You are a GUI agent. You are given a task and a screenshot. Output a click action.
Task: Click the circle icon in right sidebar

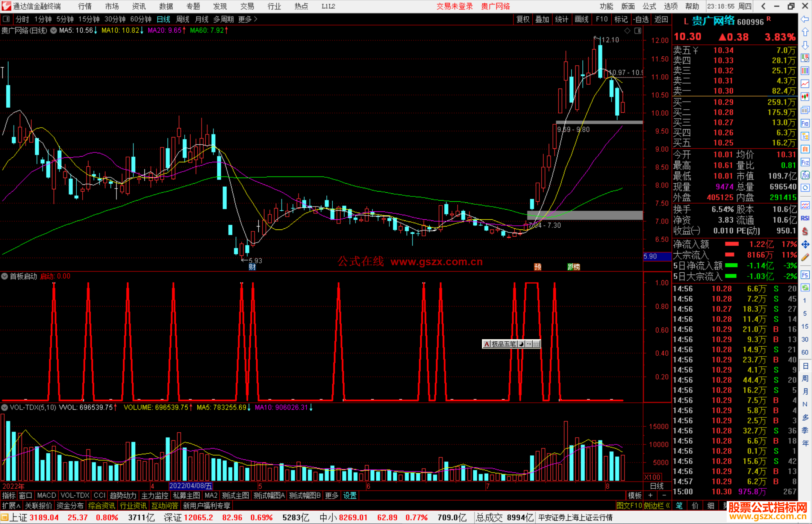[x=805, y=188]
